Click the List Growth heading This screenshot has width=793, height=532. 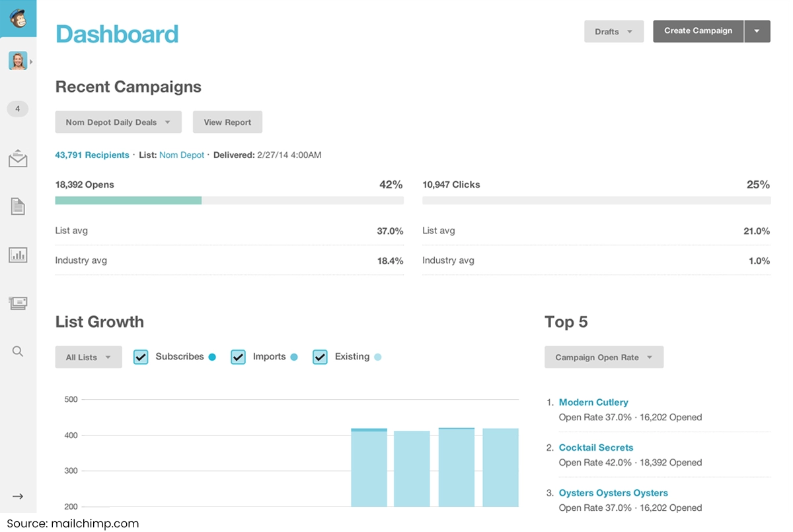[x=100, y=322]
